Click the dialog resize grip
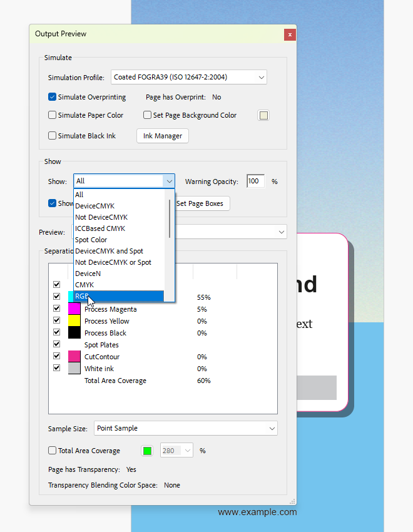413x532 pixels. [292, 501]
